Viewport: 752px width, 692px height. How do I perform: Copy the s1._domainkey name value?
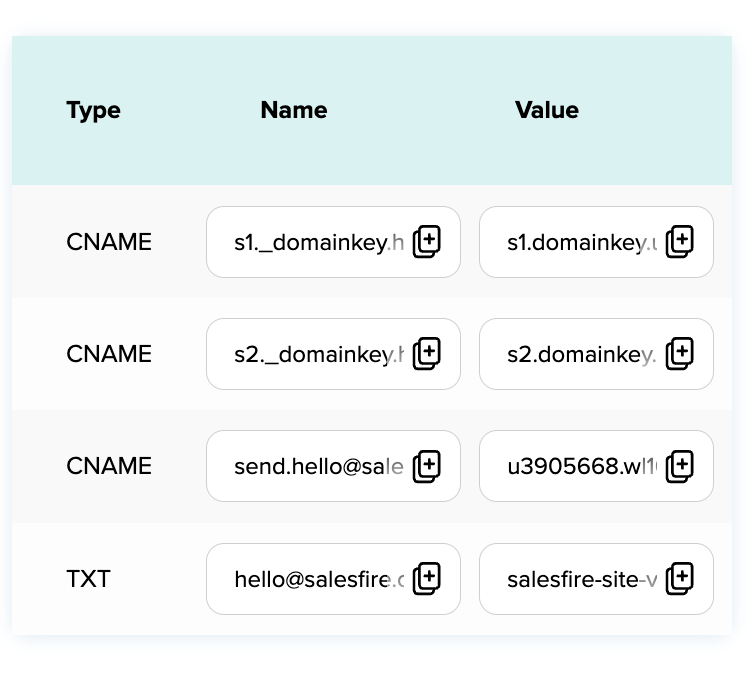427,242
